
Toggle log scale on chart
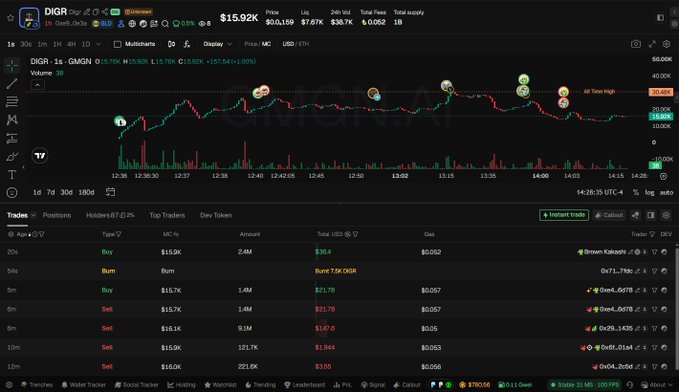650,192
